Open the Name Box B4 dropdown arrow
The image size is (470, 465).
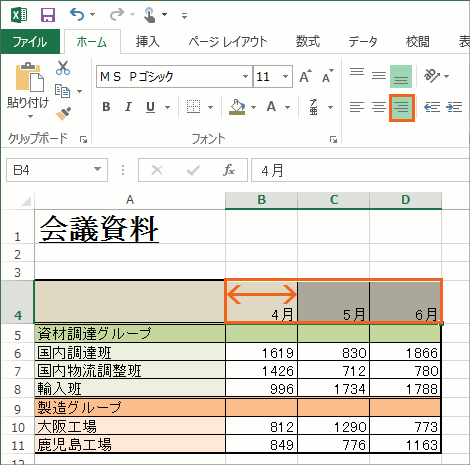(x=97, y=169)
